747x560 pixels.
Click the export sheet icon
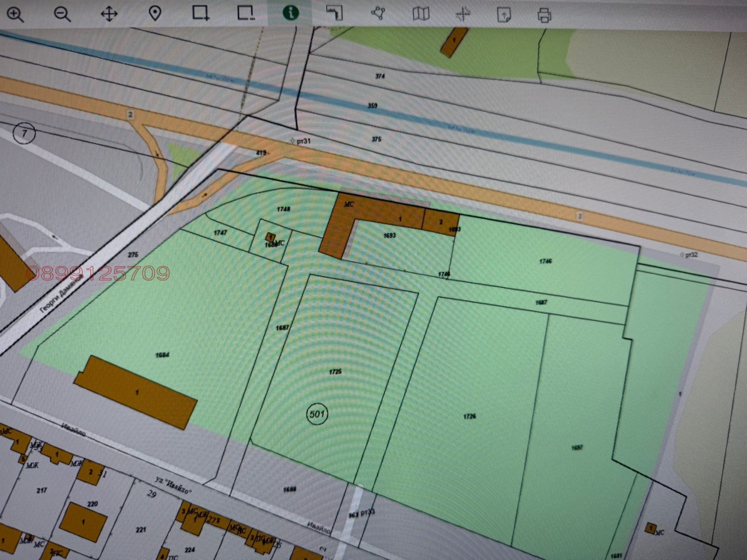click(504, 15)
